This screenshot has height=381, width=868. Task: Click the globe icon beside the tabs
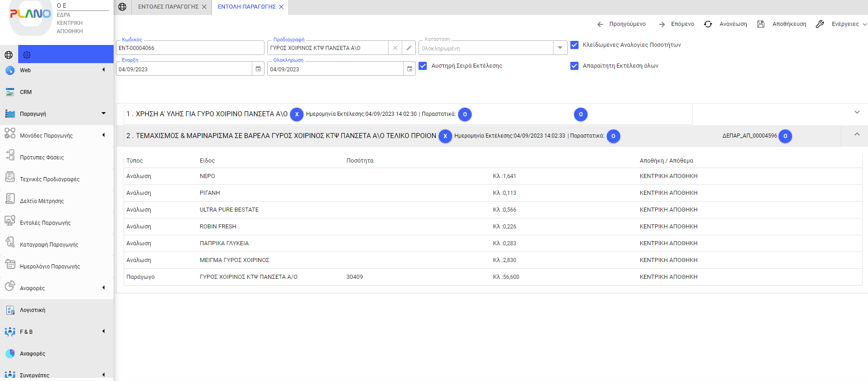[x=122, y=7]
